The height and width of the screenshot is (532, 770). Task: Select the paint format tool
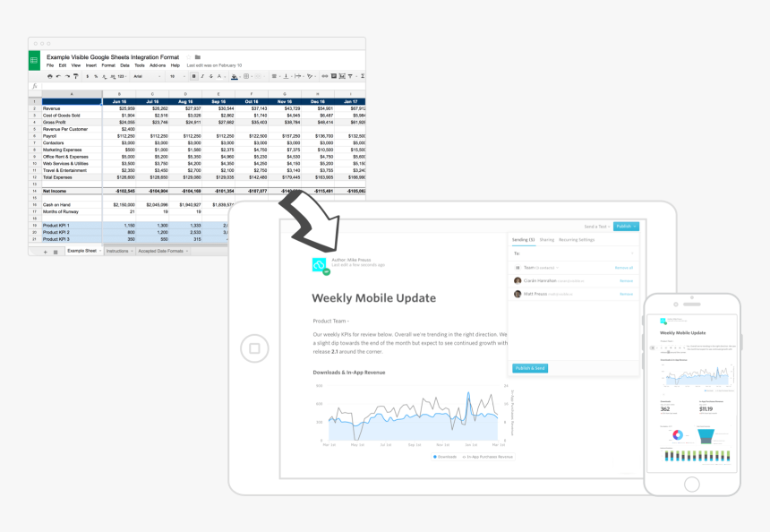(75, 76)
